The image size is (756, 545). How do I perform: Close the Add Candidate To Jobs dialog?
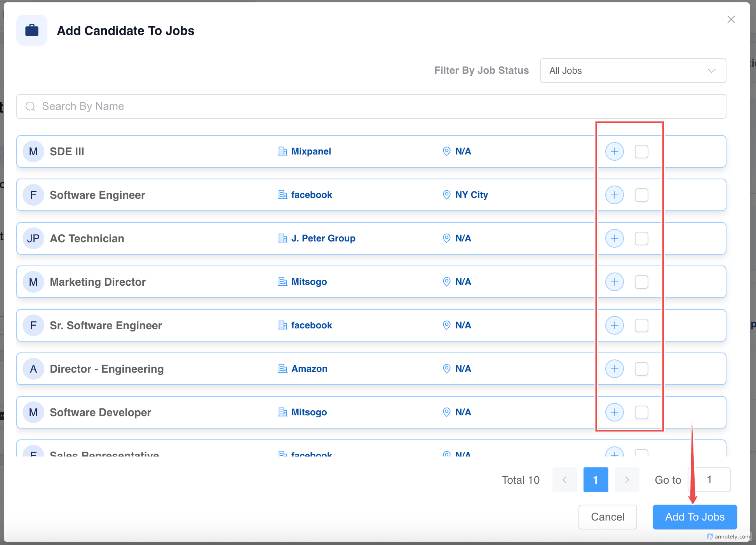coord(731,19)
